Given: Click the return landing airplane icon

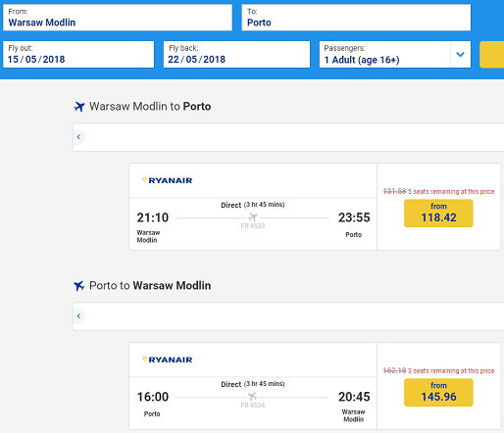Looking at the screenshot, I should (79, 286).
